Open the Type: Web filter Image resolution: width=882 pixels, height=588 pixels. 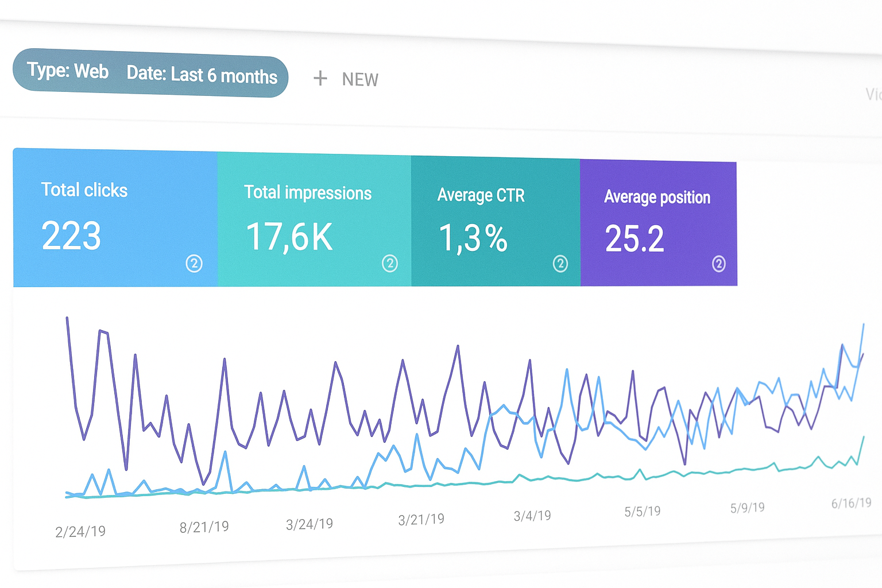(x=68, y=71)
